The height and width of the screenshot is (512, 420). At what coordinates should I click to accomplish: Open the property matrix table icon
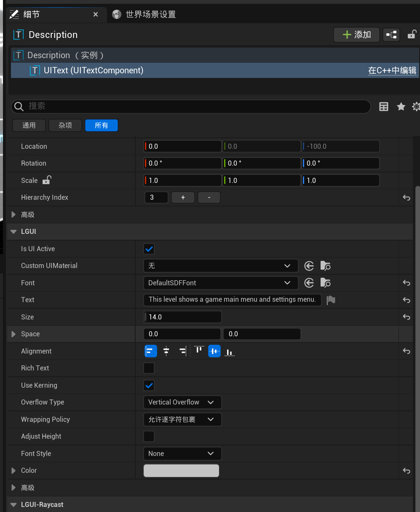tap(383, 107)
